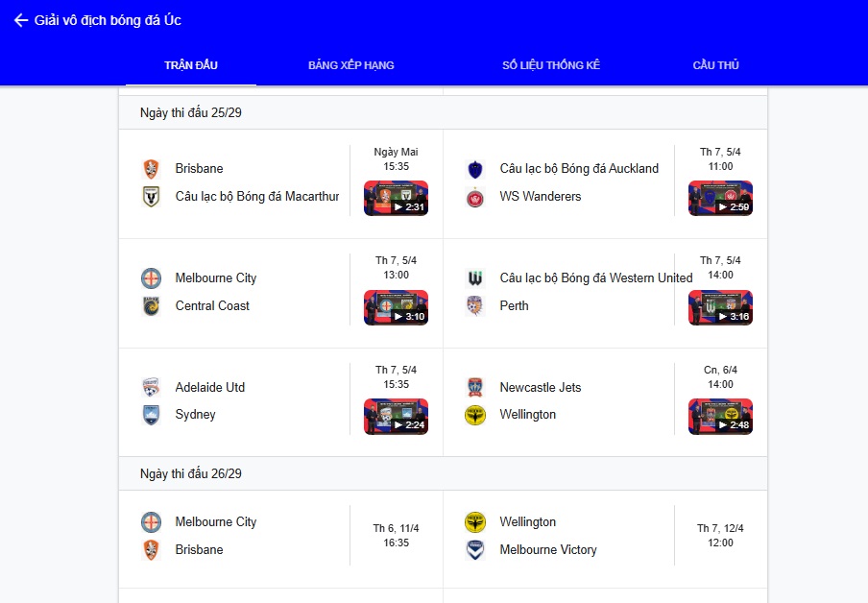Screen dimensions: 868x603
Task: Click the Adelaide Utd crest
Action: pos(151,387)
